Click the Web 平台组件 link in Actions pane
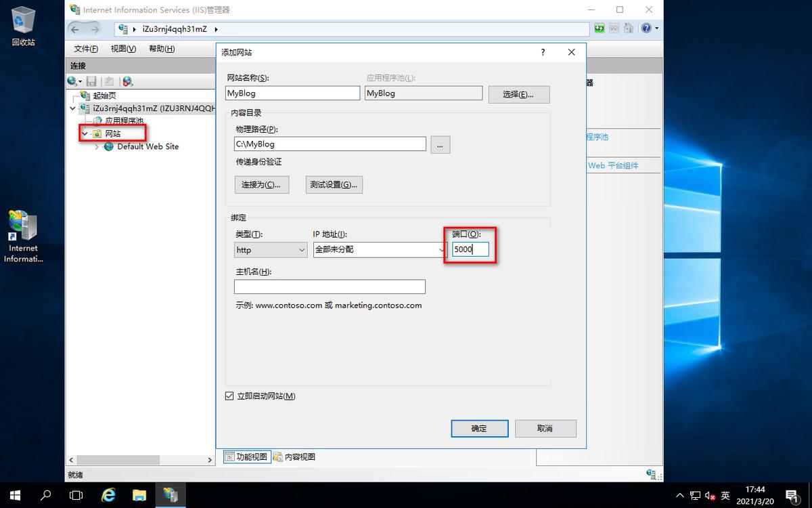This screenshot has width=812, height=508. pyautogui.click(x=612, y=165)
